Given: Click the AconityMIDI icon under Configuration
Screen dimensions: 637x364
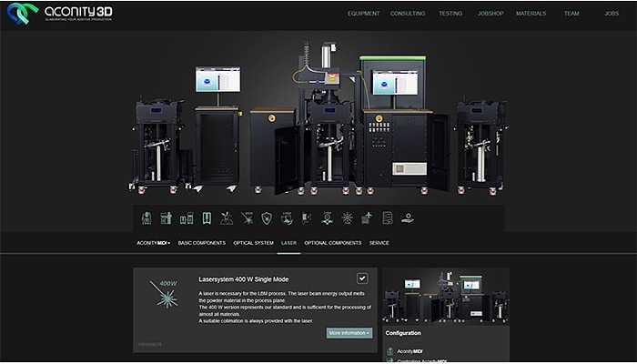Looking at the screenshot, I should coord(390,351).
